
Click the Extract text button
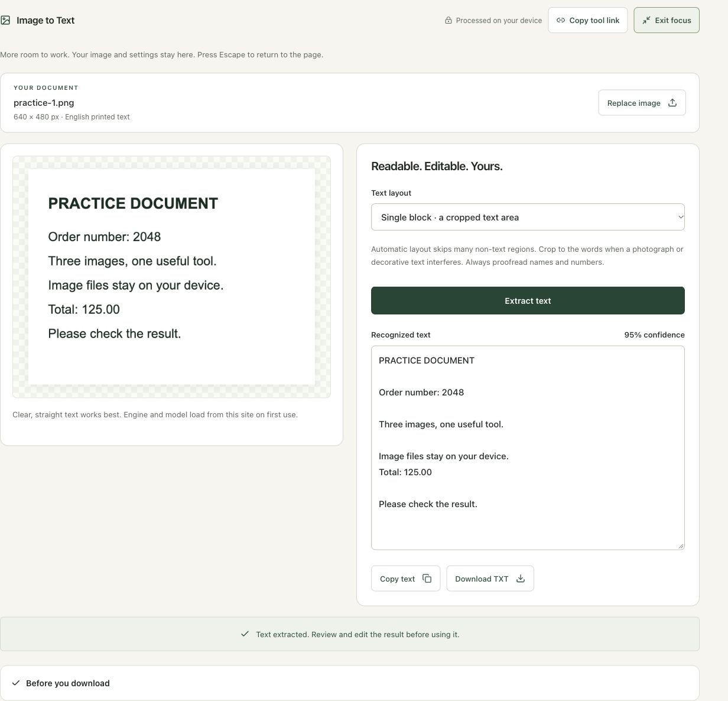[x=528, y=300]
